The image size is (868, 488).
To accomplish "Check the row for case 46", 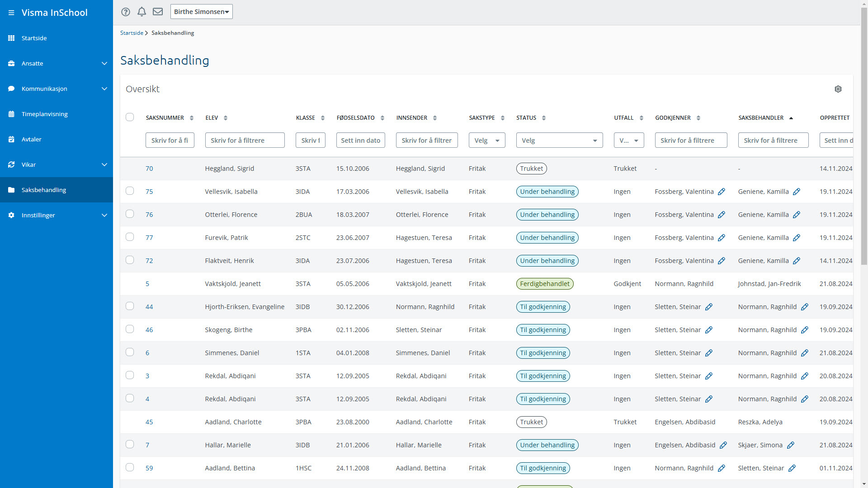I will 130,329.
